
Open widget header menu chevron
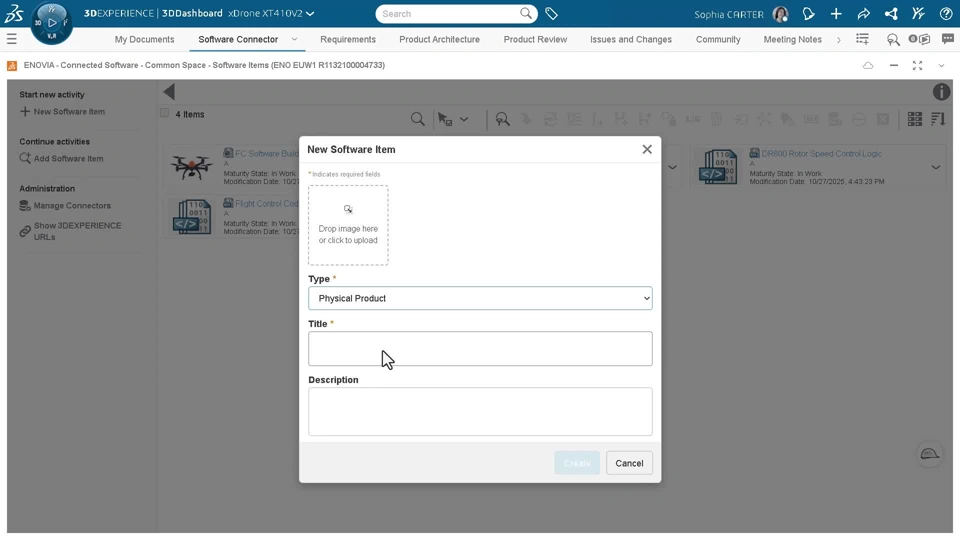tap(941, 66)
